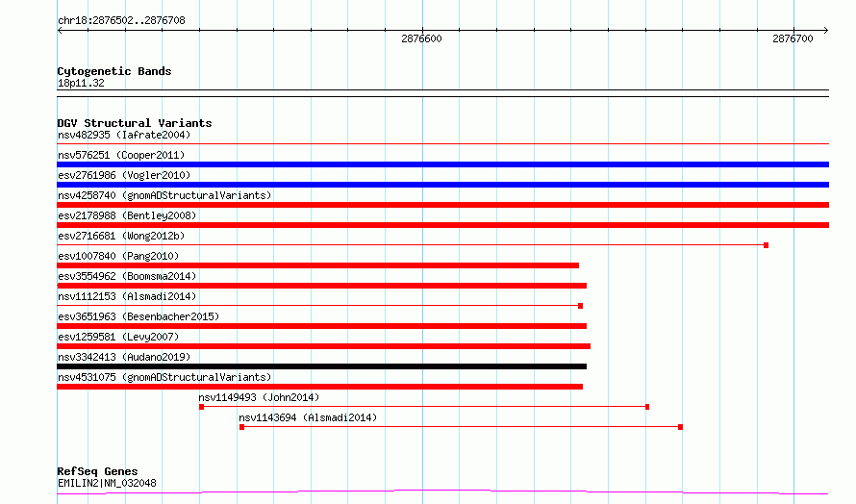856x504 pixels.
Task: Click the 2876600 ruler coordinate label
Action: 421,38
